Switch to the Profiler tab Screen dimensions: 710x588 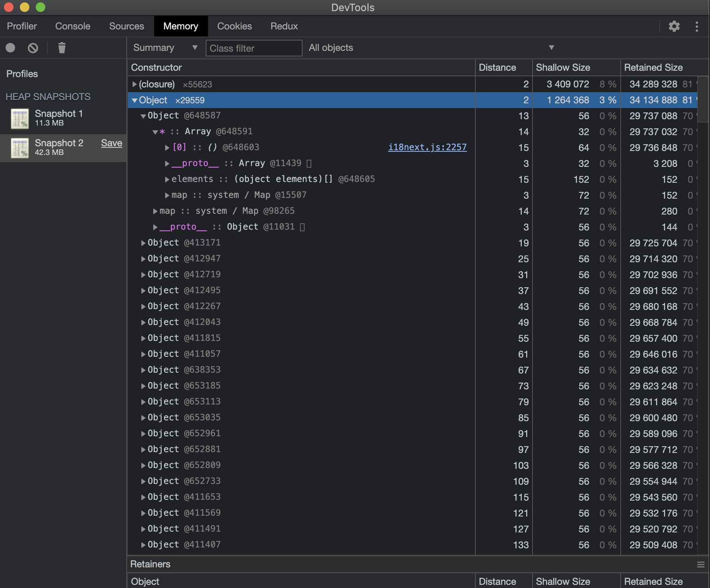[22, 26]
